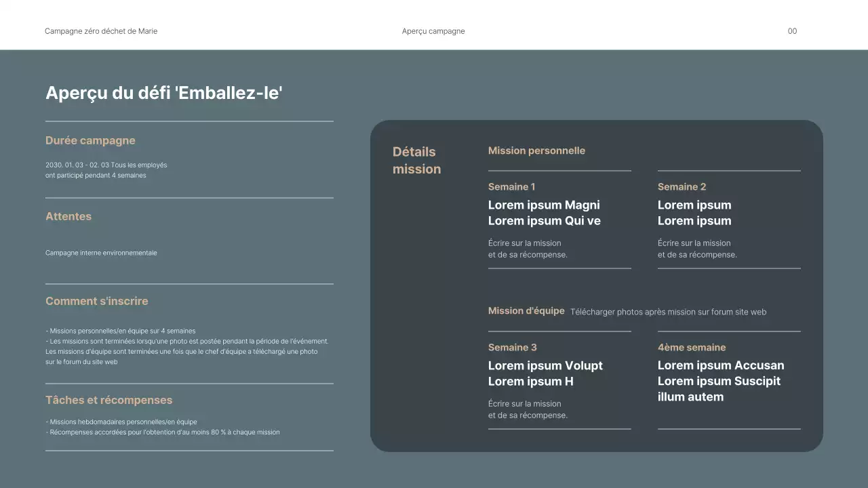This screenshot has height=488, width=868.
Task: Click the page number '00'
Action: pyautogui.click(x=792, y=31)
